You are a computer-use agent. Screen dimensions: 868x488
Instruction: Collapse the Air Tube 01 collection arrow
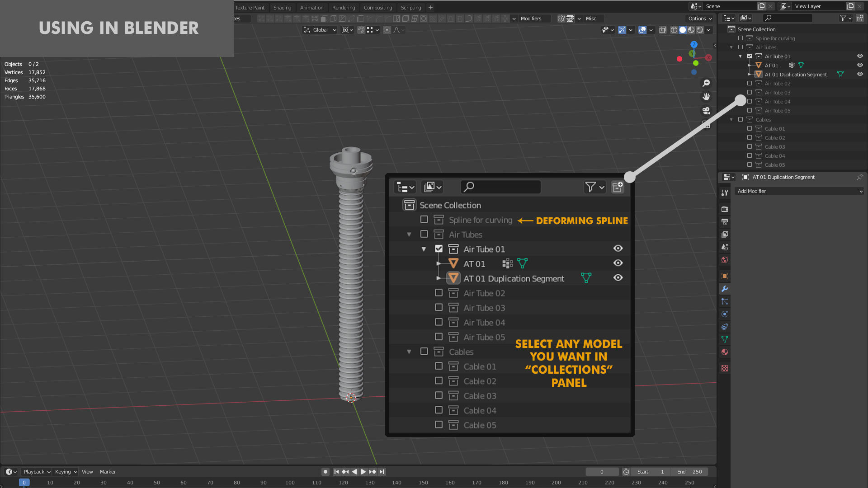coord(741,56)
